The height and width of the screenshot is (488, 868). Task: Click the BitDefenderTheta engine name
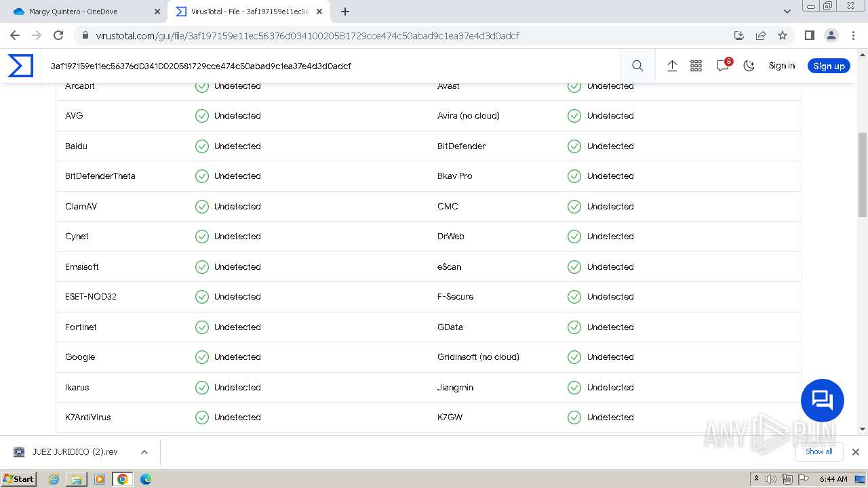click(x=100, y=176)
